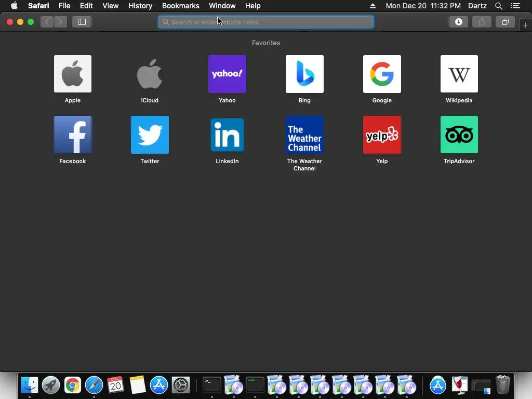Go back with the back arrow
The image size is (532, 399).
point(47,22)
